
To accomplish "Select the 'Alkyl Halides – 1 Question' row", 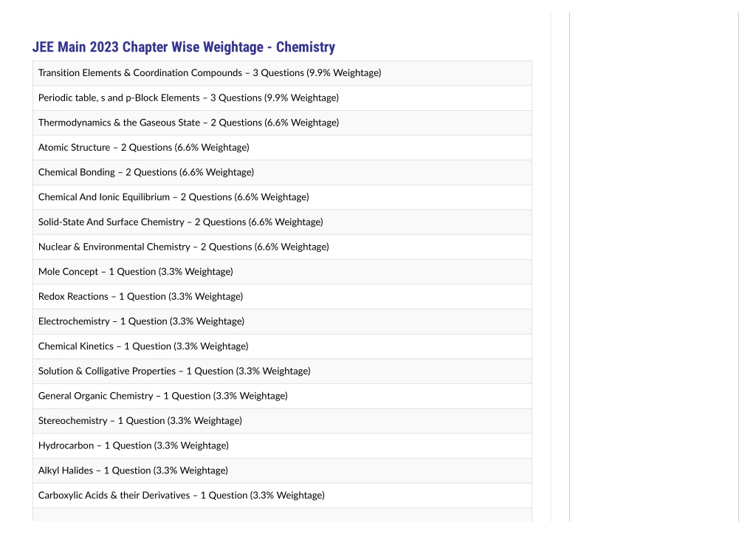I will pos(282,470).
